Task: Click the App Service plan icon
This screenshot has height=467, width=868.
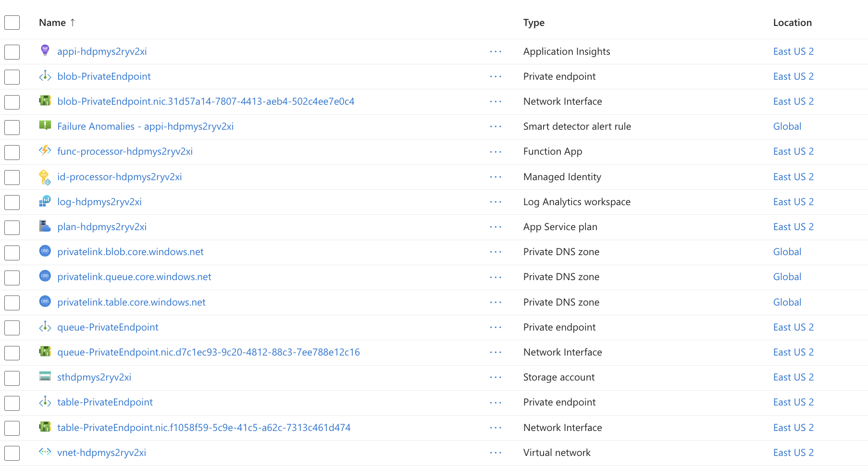Action: [x=45, y=226]
